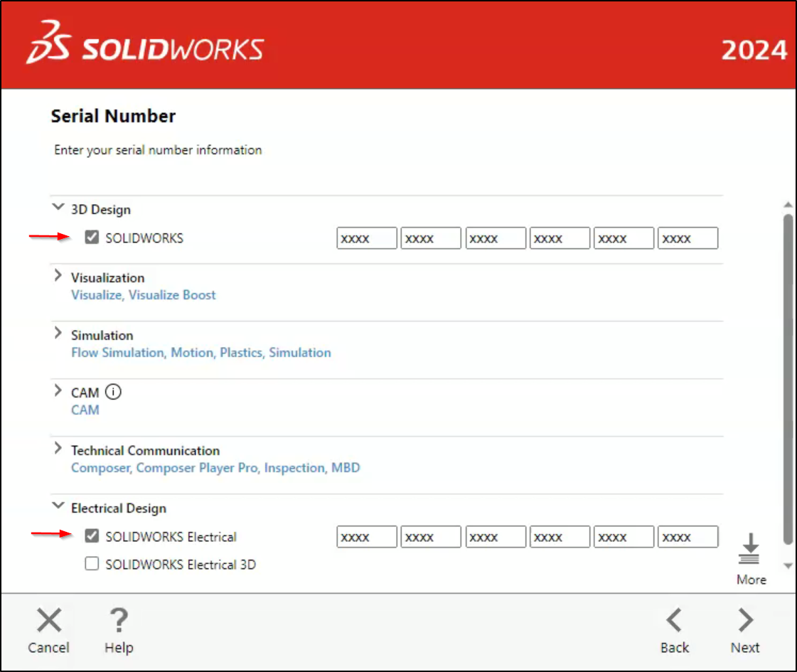Collapse the 3D Design section

point(58,207)
